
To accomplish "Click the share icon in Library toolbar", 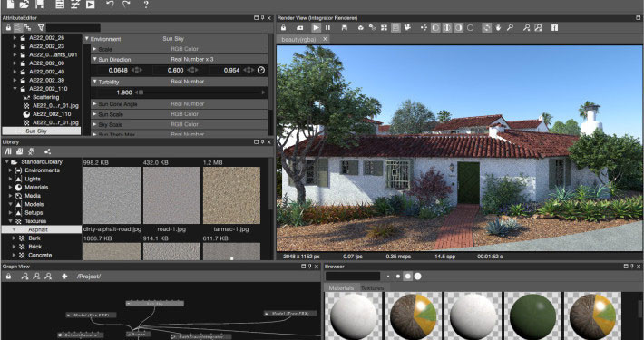I will point(47,151).
